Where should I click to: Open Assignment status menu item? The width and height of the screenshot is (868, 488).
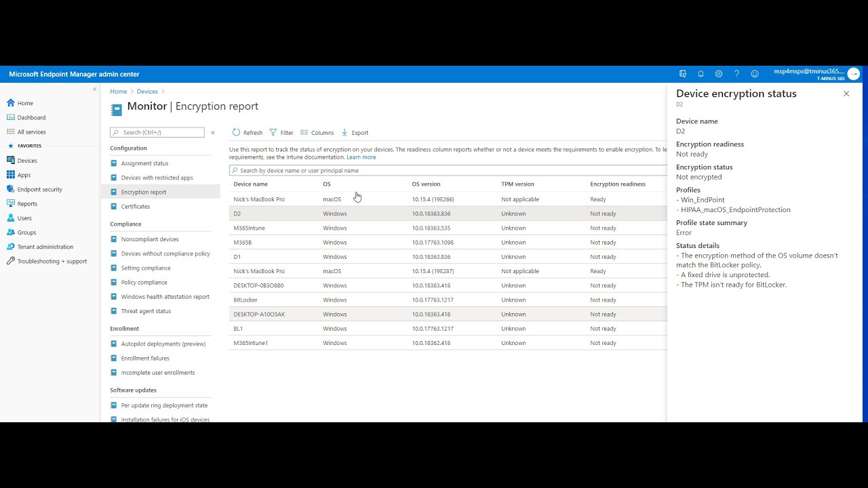[144, 163]
